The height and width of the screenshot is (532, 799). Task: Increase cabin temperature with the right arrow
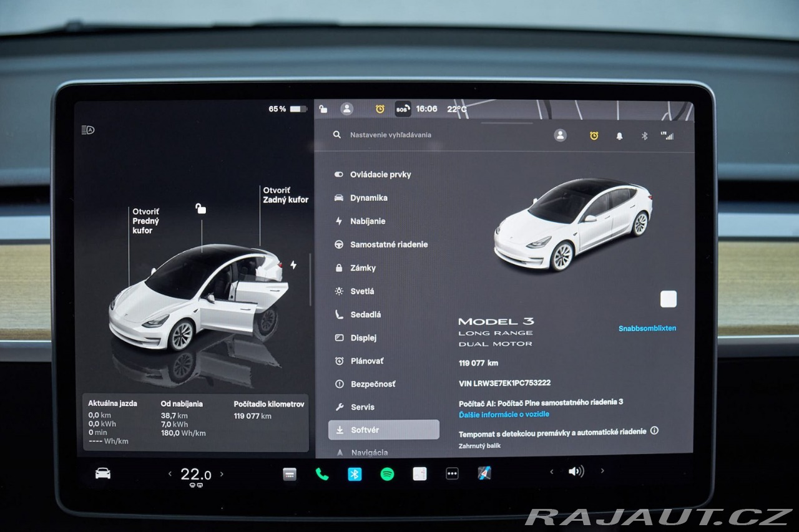click(222, 474)
